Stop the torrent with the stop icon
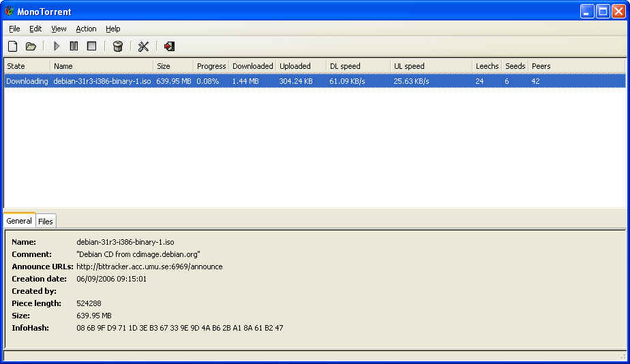Screen dimensions: 630x364 tap(91, 46)
